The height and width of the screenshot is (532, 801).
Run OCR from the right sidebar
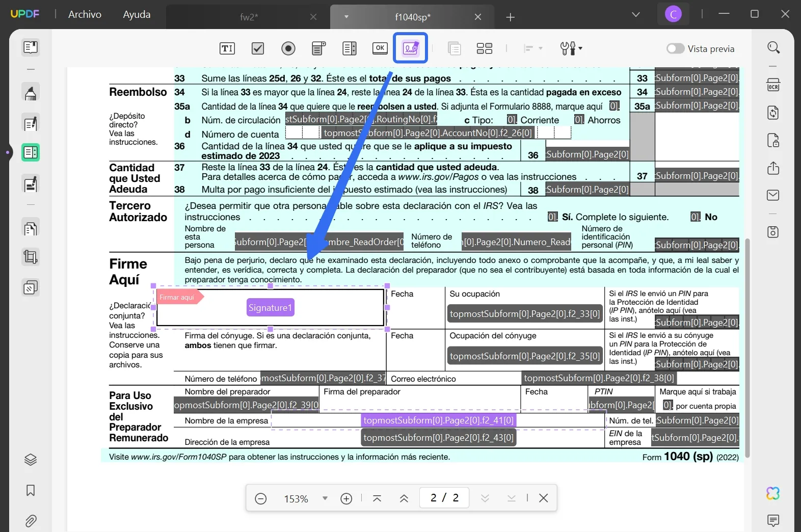pos(773,85)
